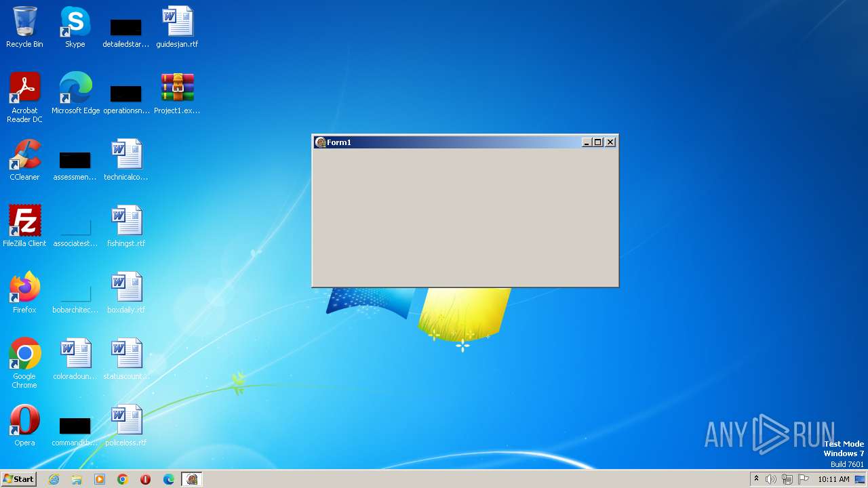Select the fishingst.rtf document icon
Image resolution: width=868 pixels, height=488 pixels.
tap(126, 226)
